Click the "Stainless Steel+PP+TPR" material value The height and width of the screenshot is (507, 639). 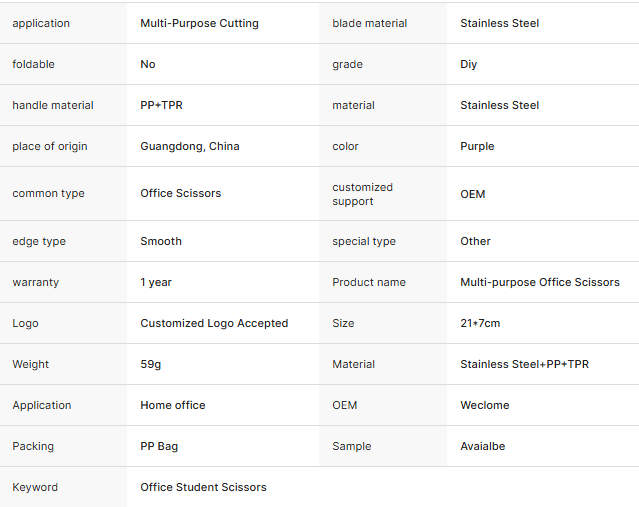click(524, 364)
